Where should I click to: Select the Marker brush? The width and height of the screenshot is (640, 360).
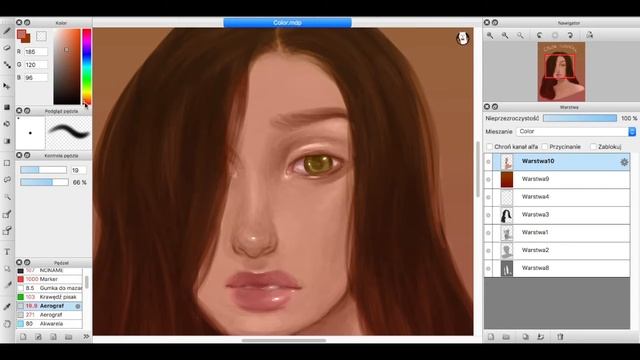(x=49, y=279)
